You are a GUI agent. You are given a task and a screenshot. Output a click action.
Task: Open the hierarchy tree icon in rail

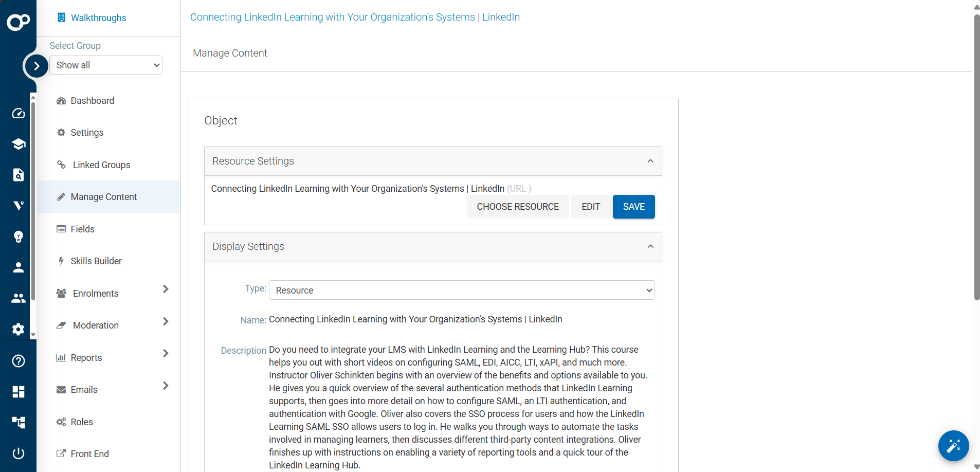tap(19, 423)
